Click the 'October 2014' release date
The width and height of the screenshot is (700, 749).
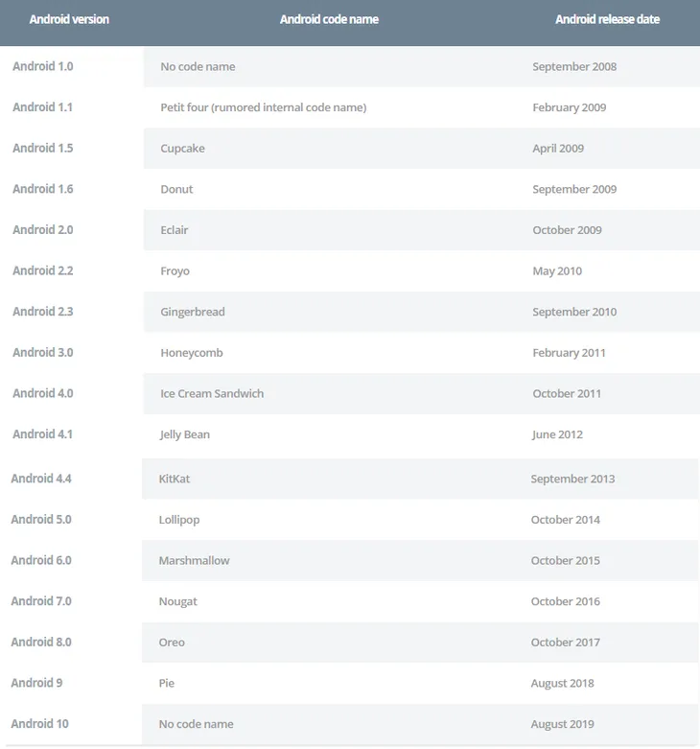pos(566,520)
